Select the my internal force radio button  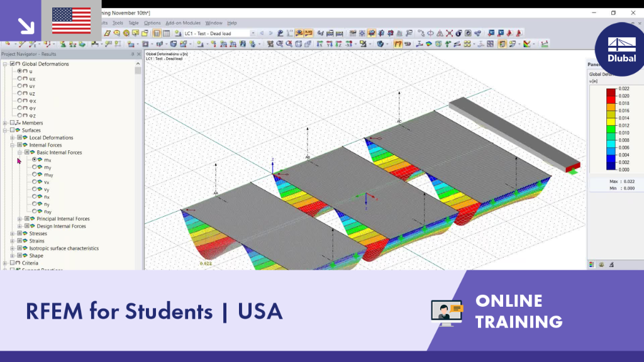click(x=34, y=167)
